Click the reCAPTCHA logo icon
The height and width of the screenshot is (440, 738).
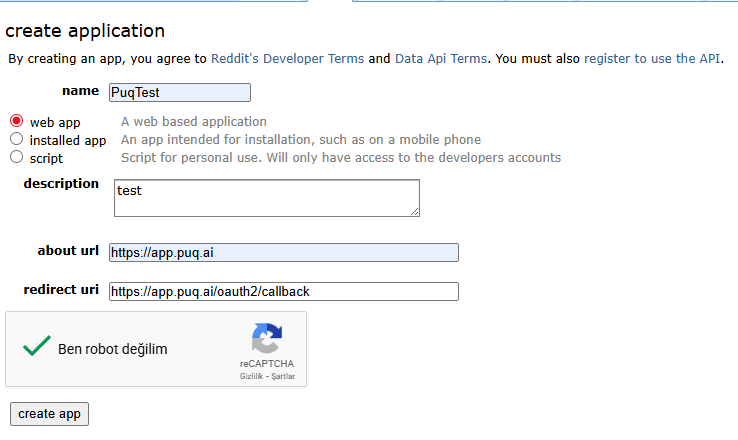pyautogui.click(x=266, y=339)
